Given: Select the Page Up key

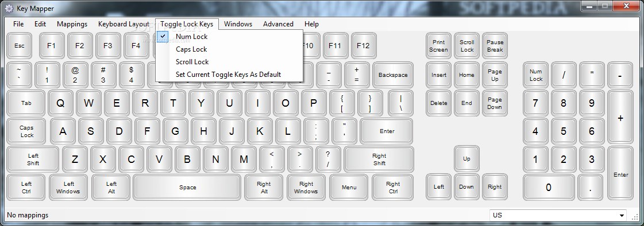Looking at the screenshot, I should pos(495,75).
